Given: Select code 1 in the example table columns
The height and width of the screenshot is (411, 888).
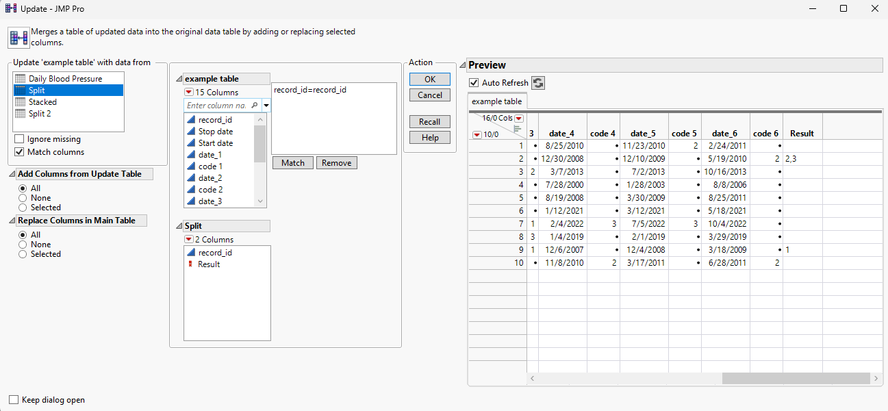Looking at the screenshot, I should pyautogui.click(x=210, y=166).
